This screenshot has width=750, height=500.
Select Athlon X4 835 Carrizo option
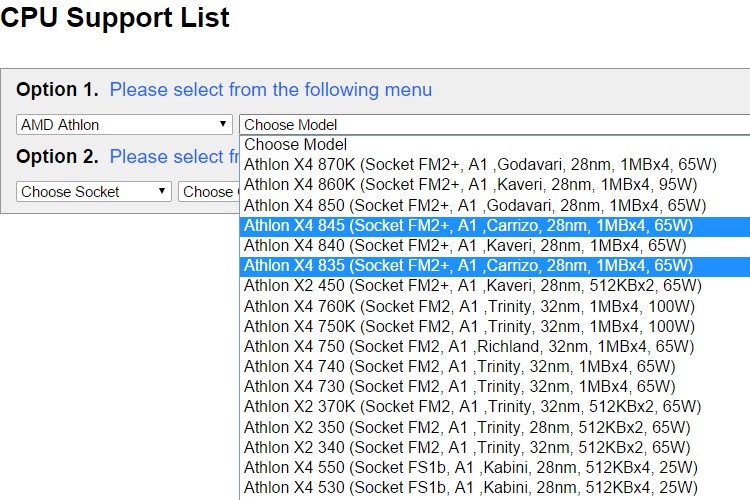495,266
